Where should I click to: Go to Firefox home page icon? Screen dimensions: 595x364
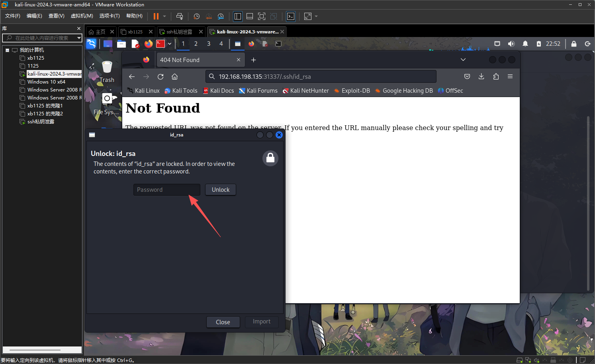[174, 77]
